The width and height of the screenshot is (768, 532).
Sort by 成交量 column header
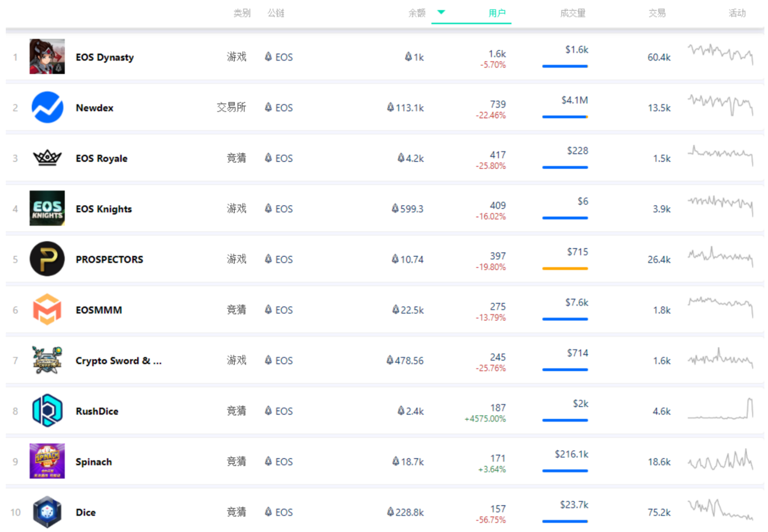[x=572, y=13]
